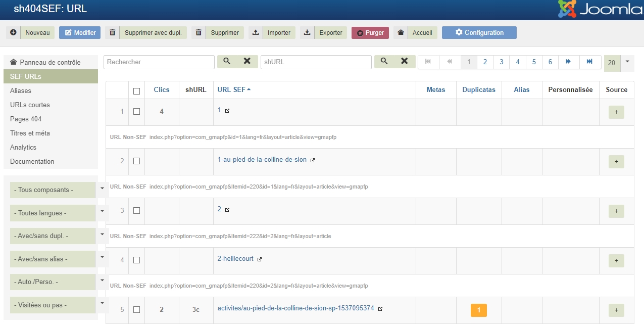The width and height of the screenshot is (644, 324).
Task: Sort by the Alias column header
Action: click(522, 89)
